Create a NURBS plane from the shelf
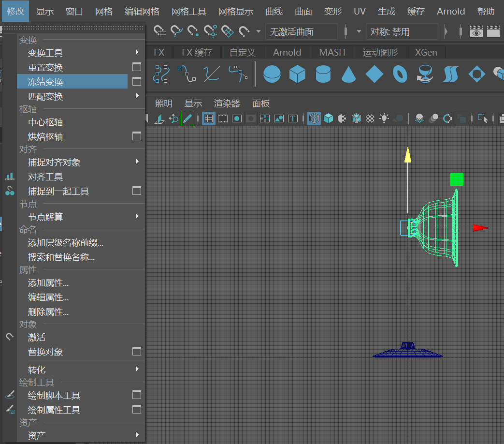 (x=374, y=74)
